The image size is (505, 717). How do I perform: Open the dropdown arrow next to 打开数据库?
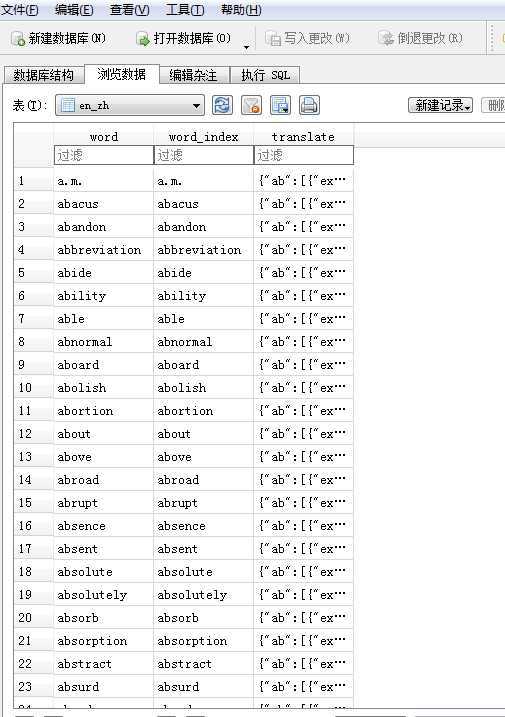(x=247, y=47)
